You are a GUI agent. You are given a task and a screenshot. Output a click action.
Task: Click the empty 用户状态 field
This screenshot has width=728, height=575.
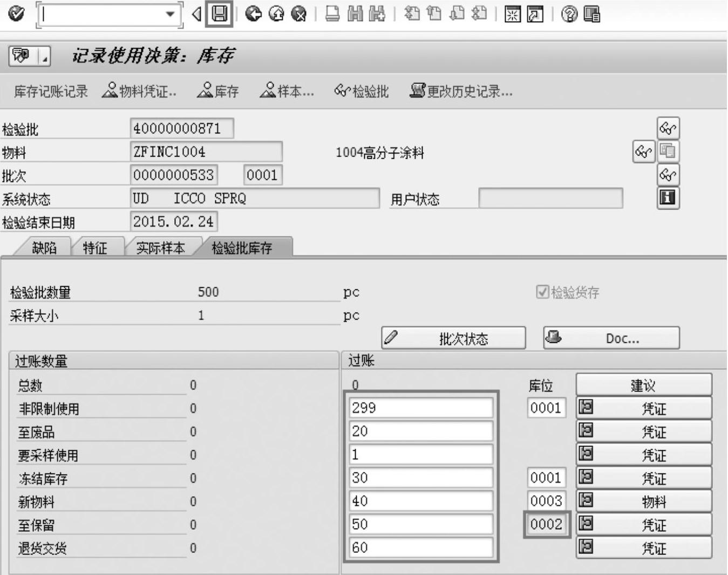[x=550, y=198]
